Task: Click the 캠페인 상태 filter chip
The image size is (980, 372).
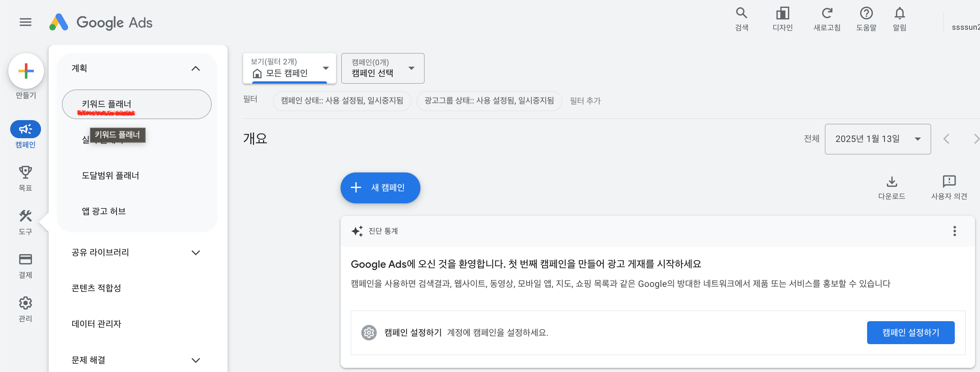Action: (342, 101)
